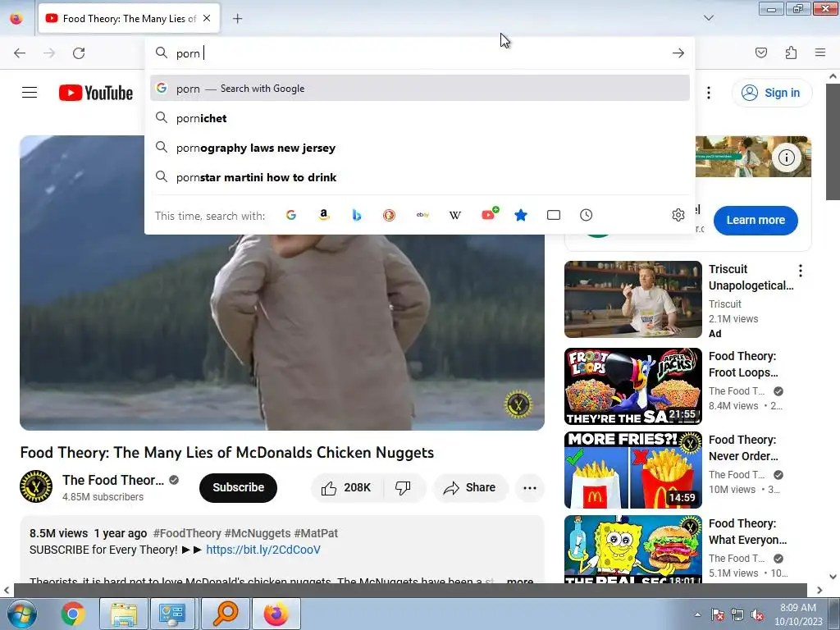Show ad info icon
840x630 pixels.
click(787, 157)
